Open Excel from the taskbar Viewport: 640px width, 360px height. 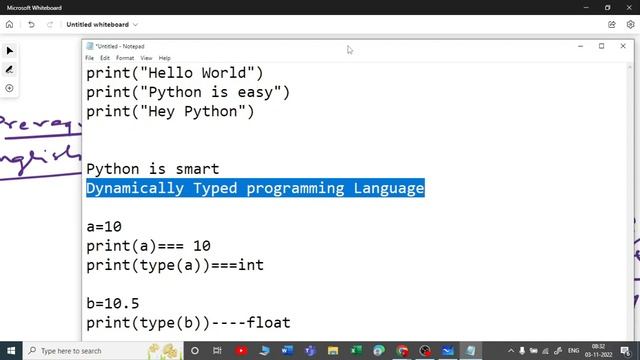[x=356, y=351]
